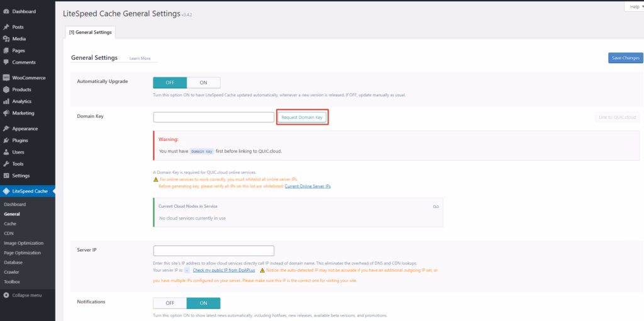Open LiteSpeed Cache Dashboard submenu
This screenshot has height=321, width=644.
[15, 205]
